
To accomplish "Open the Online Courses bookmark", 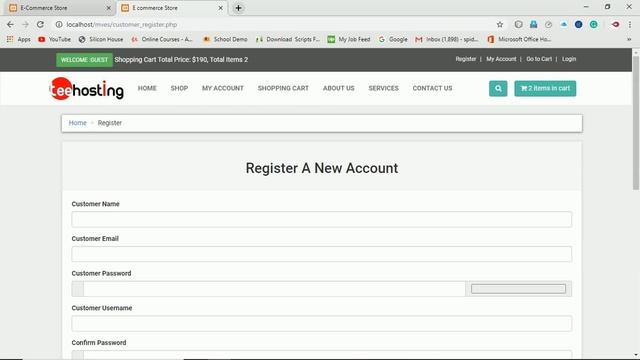I will click(162, 39).
